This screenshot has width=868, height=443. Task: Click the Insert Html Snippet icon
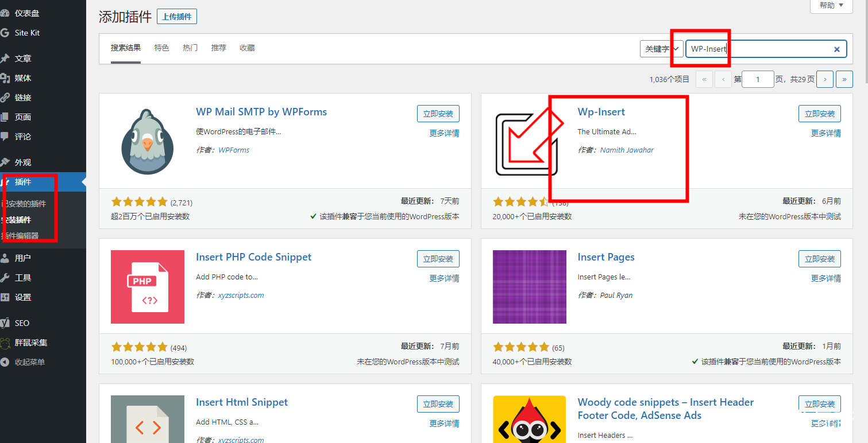point(147,419)
